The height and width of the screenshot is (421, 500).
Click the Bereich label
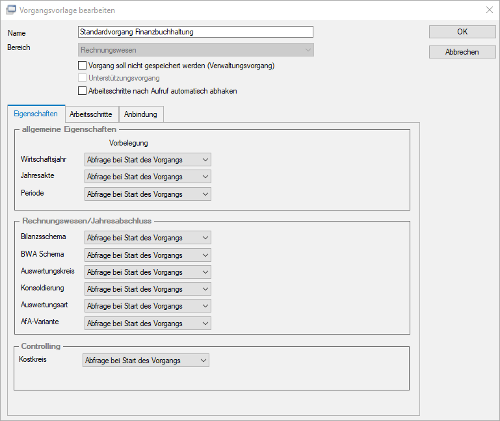click(x=19, y=47)
